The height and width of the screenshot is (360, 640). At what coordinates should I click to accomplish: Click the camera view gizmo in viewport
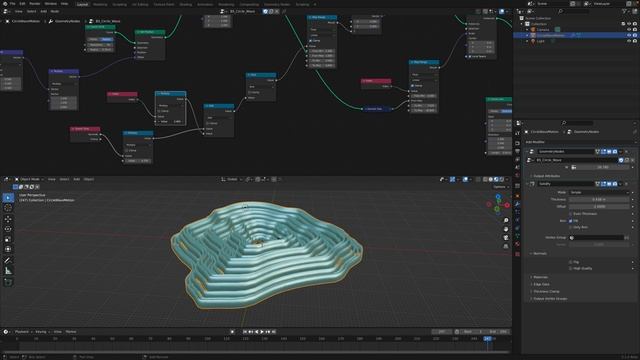coord(506,238)
